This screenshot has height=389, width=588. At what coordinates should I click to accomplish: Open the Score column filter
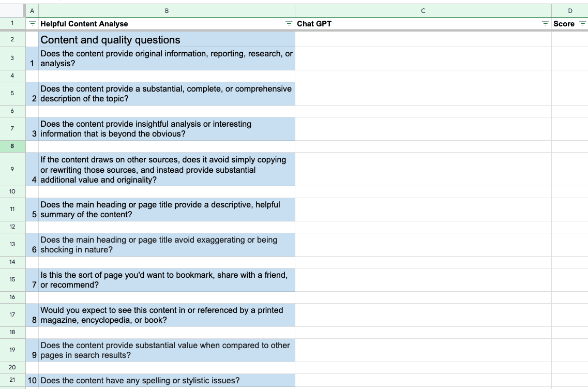pyautogui.click(x=582, y=24)
